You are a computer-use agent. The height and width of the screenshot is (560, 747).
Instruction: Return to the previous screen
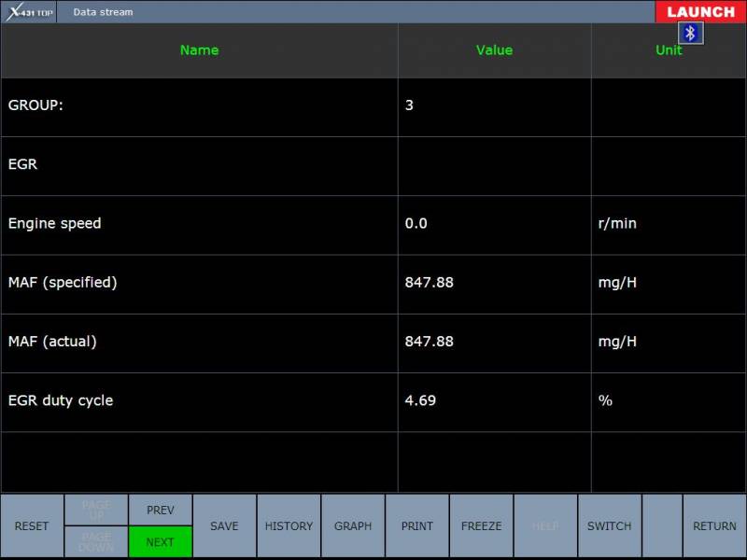pyautogui.click(x=714, y=526)
